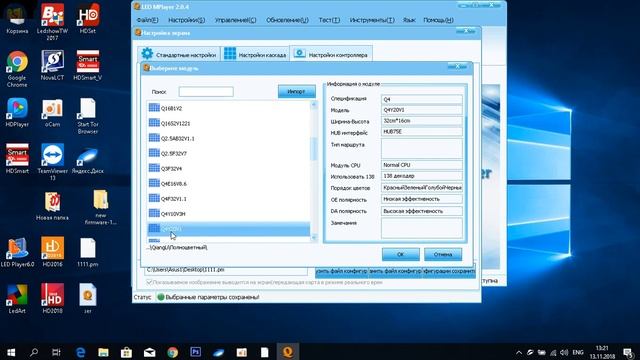Select module Q2.5AB32V1.1 in the list
The image size is (640, 360).
(229, 138)
